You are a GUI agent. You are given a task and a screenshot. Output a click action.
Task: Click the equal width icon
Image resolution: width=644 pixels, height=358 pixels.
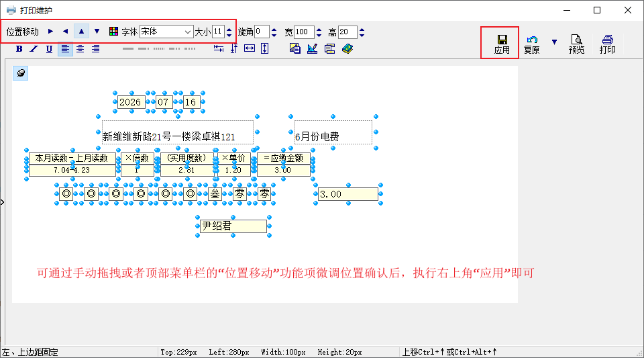pos(250,48)
